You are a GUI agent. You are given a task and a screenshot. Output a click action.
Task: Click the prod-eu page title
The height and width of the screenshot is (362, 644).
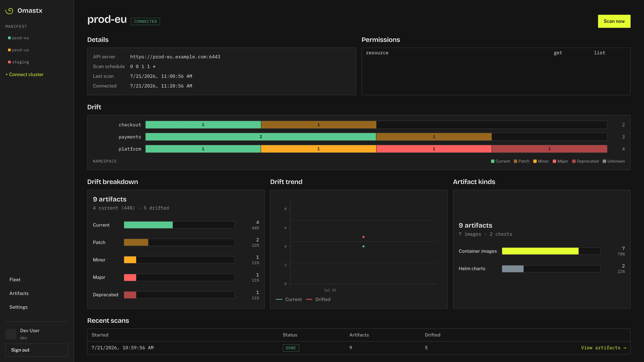(107, 19)
